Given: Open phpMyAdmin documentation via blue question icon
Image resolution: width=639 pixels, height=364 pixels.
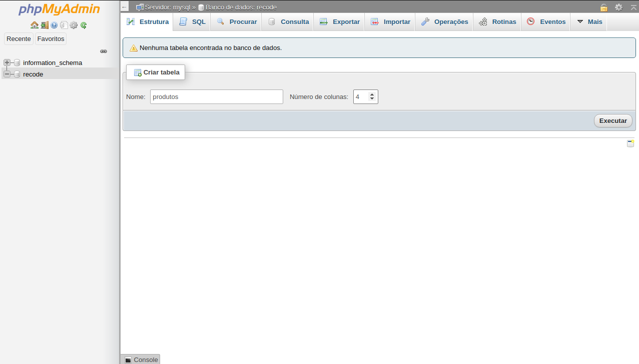Looking at the screenshot, I should coord(54,25).
